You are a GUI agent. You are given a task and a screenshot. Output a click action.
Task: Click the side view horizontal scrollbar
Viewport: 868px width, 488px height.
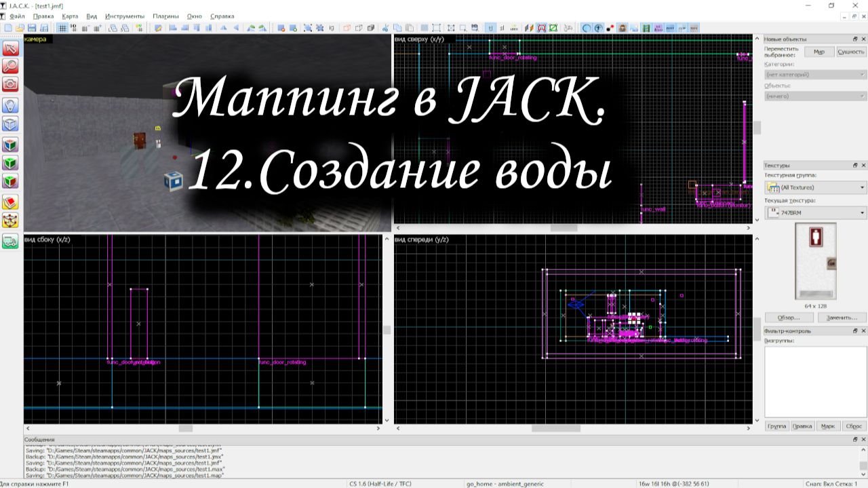[x=202, y=428]
